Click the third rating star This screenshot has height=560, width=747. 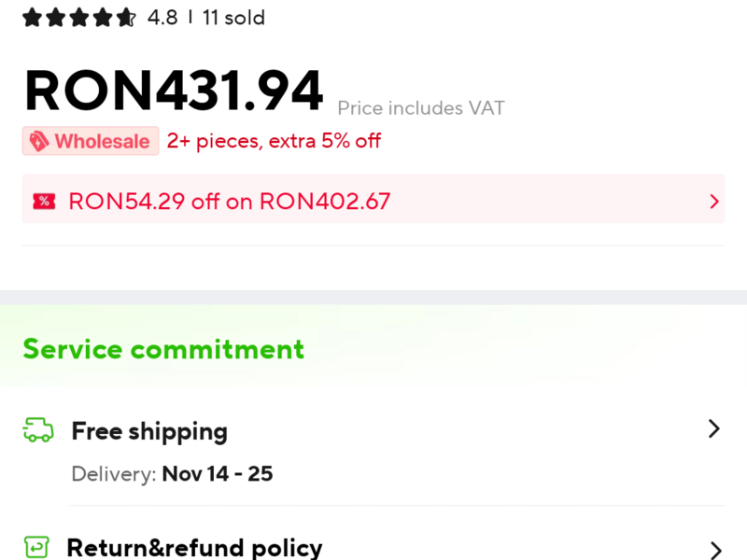click(x=78, y=18)
